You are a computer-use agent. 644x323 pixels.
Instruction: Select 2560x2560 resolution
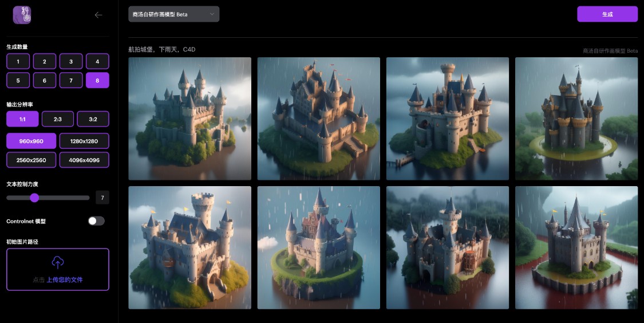pos(31,160)
